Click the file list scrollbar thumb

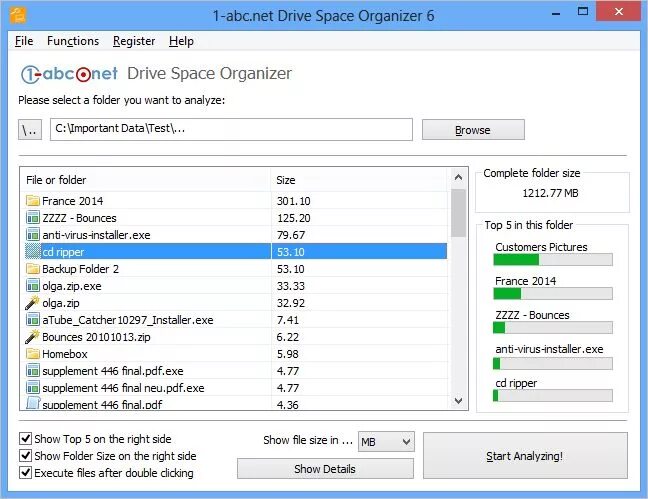click(458, 213)
